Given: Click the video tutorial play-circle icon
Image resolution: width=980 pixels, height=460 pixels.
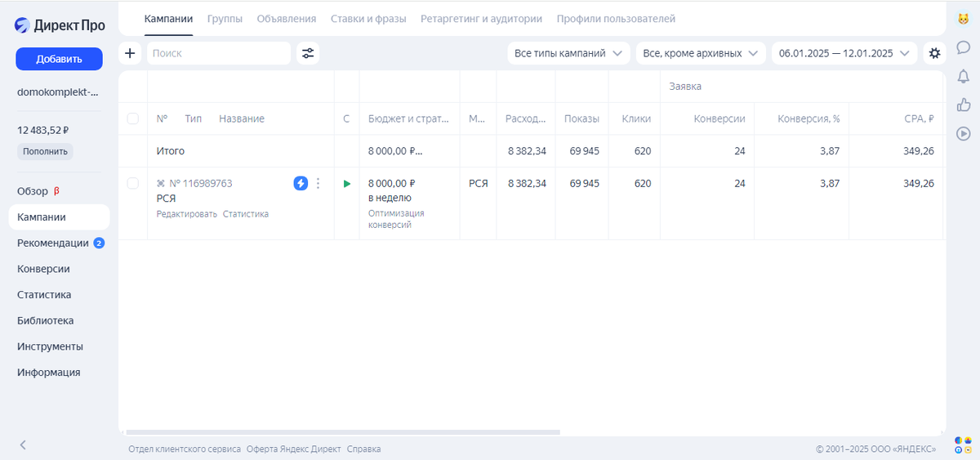Looking at the screenshot, I should pyautogui.click(x=963, y=133).
